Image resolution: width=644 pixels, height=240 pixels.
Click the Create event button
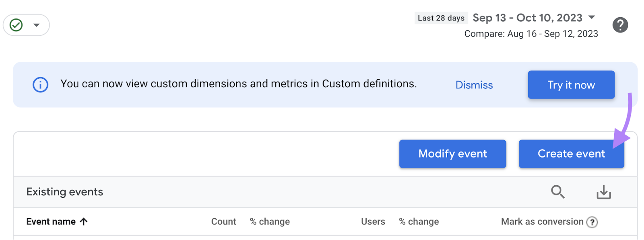pos(571,154)
